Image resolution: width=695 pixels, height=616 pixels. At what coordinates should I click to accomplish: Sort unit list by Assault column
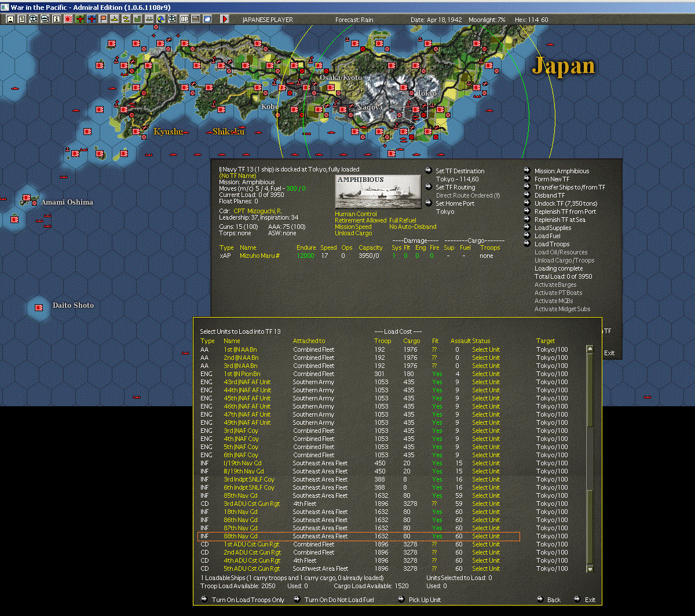point(460,341)
